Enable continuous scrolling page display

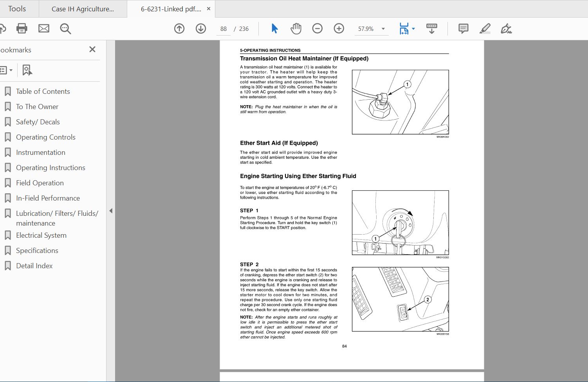tap(431, 28)
